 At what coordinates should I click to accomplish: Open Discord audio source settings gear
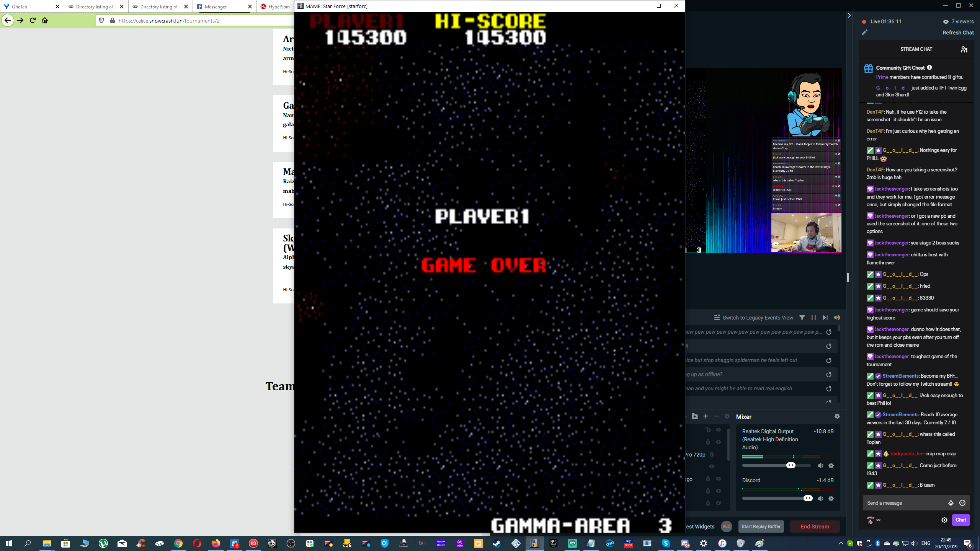831,499
